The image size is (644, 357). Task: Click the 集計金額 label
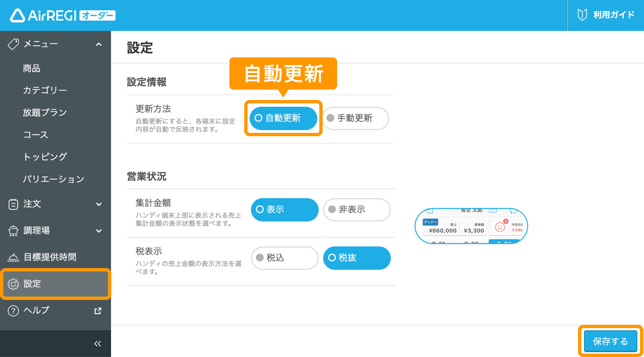[x=153, y=203]
